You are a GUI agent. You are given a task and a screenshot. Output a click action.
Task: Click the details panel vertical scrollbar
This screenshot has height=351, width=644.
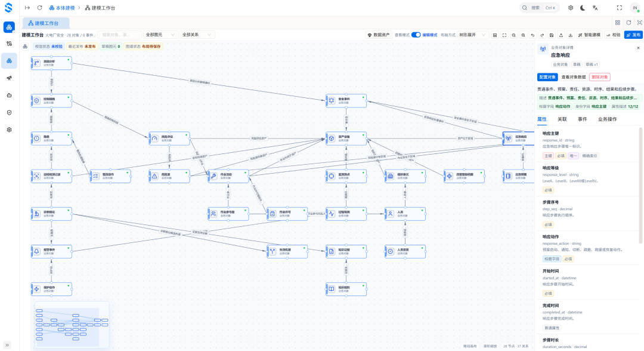coord(640,185)
